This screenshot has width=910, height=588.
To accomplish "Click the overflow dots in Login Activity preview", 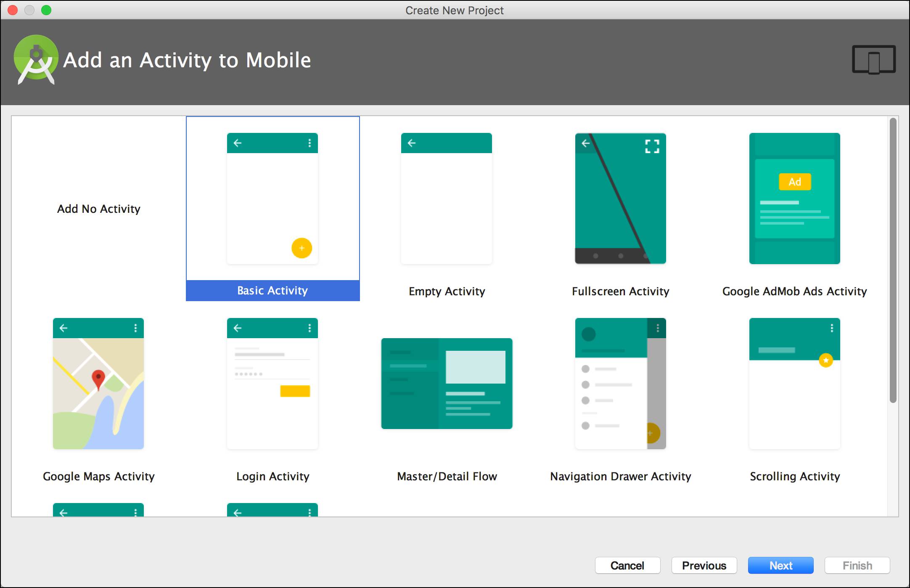I will (310, 328).
